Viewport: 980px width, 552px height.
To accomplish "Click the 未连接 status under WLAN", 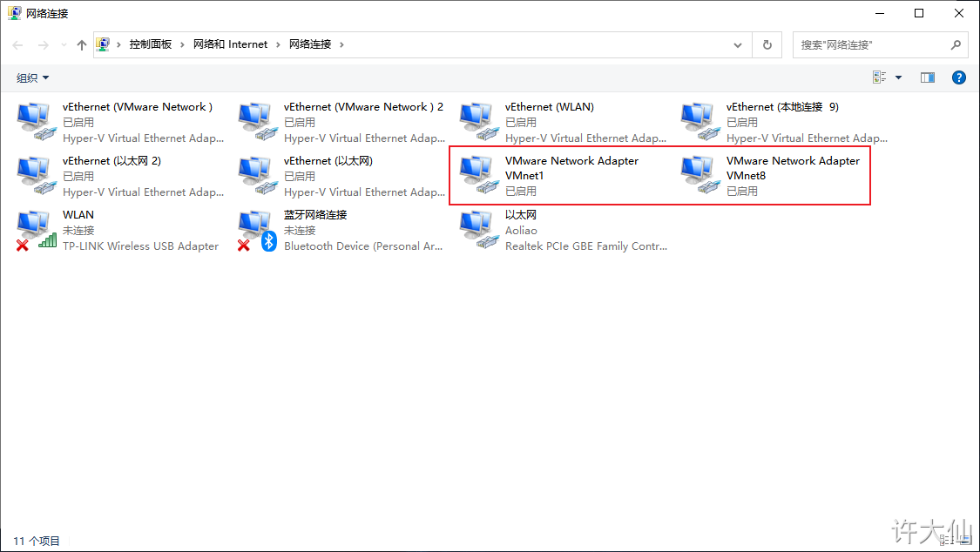I will click(78, 231).
